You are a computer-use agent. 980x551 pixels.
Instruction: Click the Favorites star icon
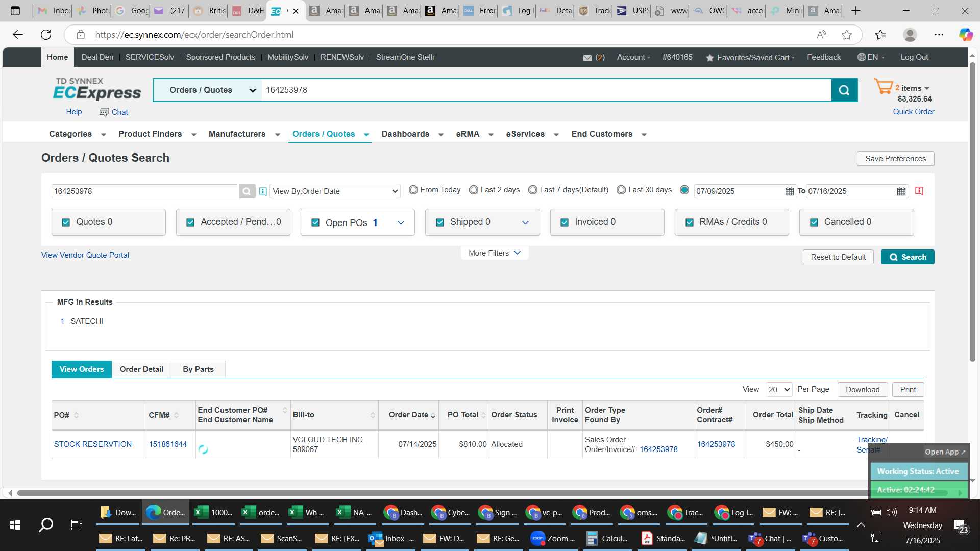tap(709, 58)
